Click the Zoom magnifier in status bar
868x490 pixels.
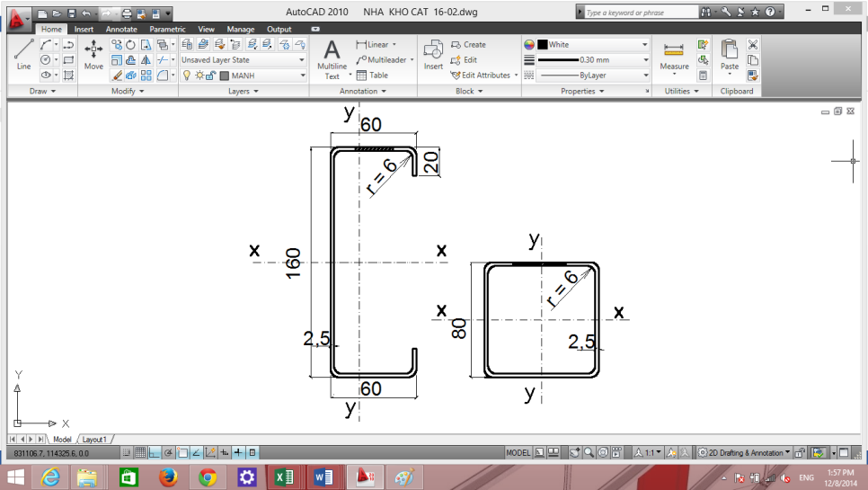click(589, 453)
